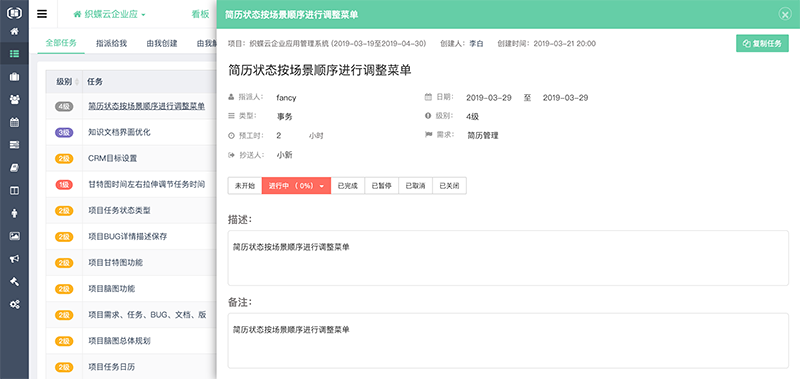Screen dimensions: 800x379
Task: Edit the 抄送人 value 小新
Action: click(x=285, y=155)
